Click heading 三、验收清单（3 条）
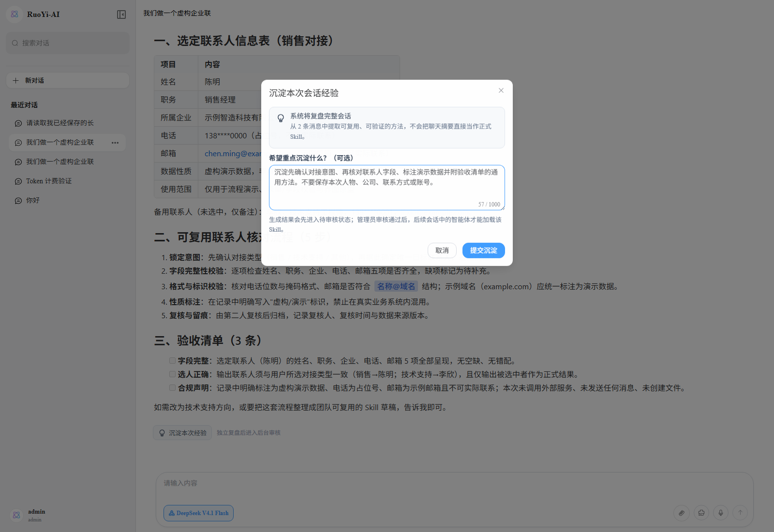Viewport: 774px width, 532px height. (x=208, y=340)
